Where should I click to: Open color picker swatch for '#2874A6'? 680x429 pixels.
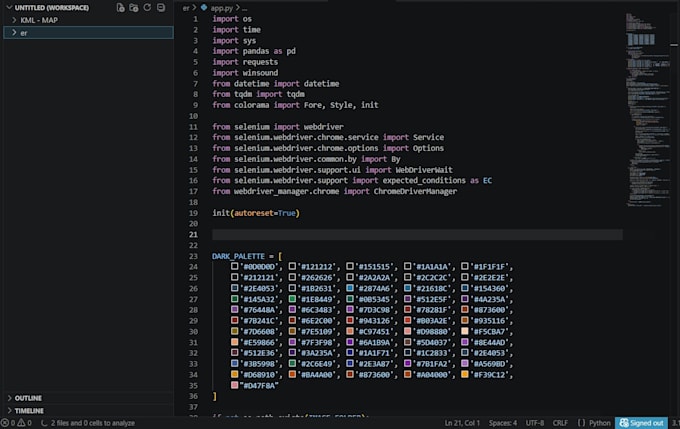[x=350, y=288]
